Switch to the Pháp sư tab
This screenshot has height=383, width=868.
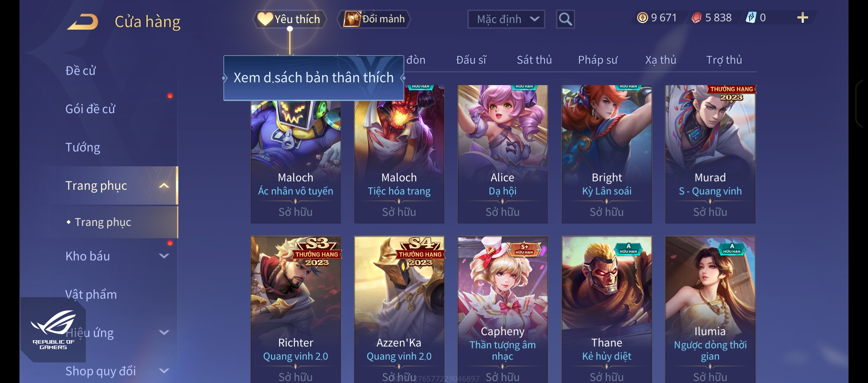click(597, 60)
